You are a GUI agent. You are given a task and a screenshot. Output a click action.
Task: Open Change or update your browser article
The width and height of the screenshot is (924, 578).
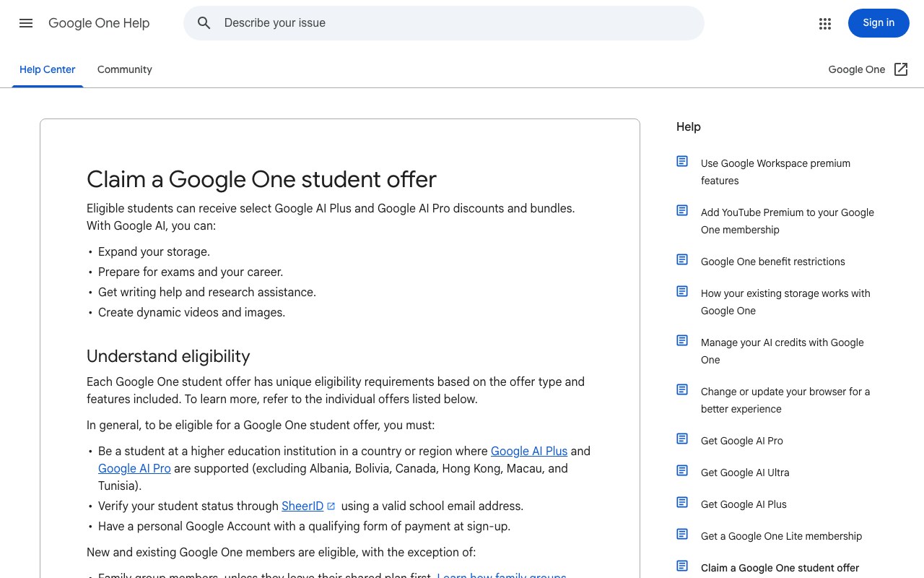click(785, 400)
